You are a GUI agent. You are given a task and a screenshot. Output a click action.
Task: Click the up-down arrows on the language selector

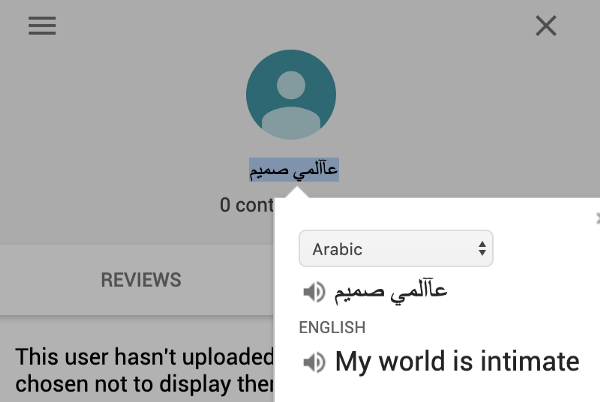coord(482,249)
